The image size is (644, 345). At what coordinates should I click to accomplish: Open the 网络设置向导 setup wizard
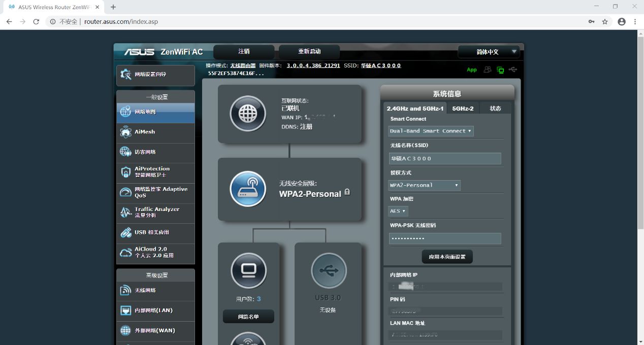click(x=155, y=75)
